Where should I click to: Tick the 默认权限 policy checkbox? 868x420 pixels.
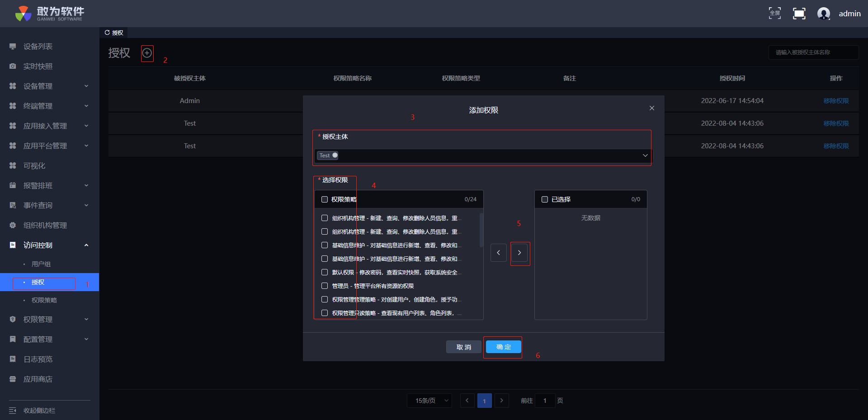click(325, 272)
